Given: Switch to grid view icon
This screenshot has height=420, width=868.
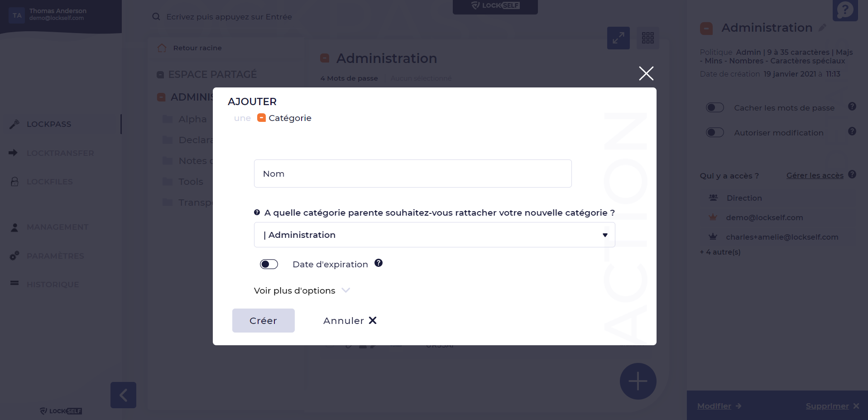Looking at the screenshot, I should point(647,38).
